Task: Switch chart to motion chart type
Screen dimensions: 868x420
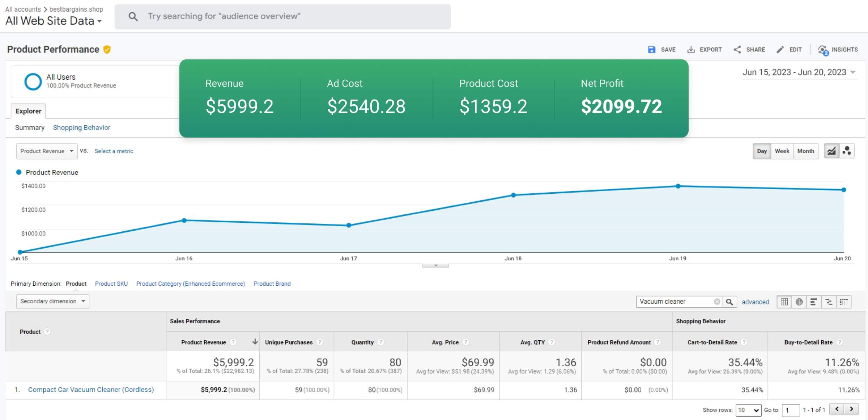Action: [847, 151]
